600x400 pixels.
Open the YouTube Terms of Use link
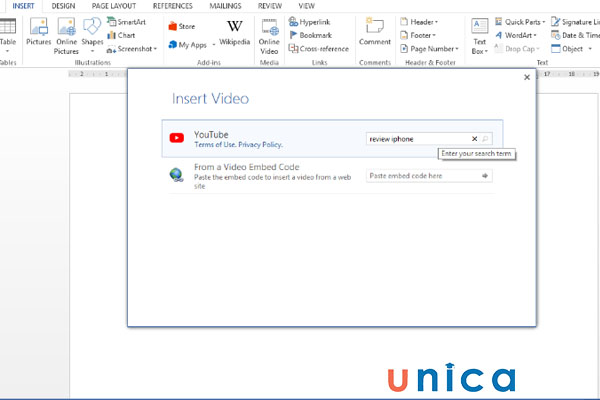[x=215, y=145]
